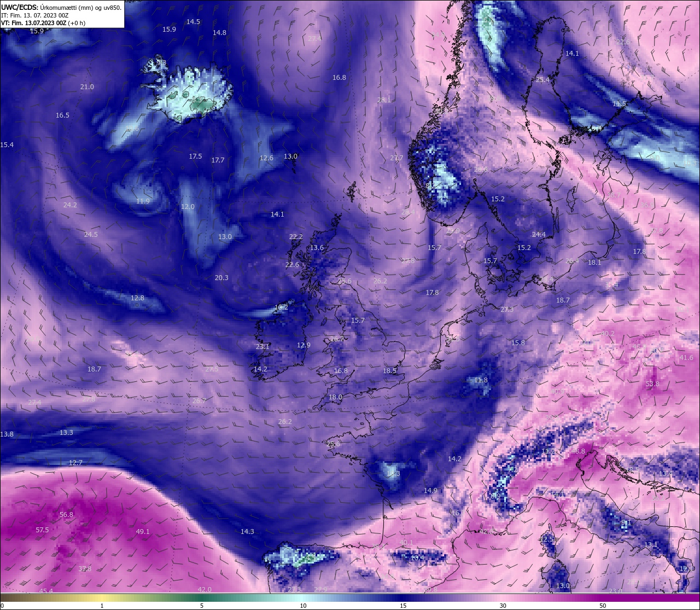Click the '1' tick on the color scale
The height and width of the screenshot is (610, 700).
pyautogui.click(x=102, y=606)
